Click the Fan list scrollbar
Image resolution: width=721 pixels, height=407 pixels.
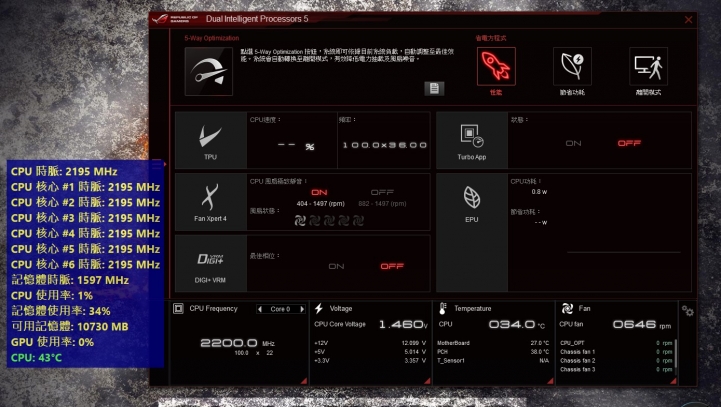click(675, 353)
